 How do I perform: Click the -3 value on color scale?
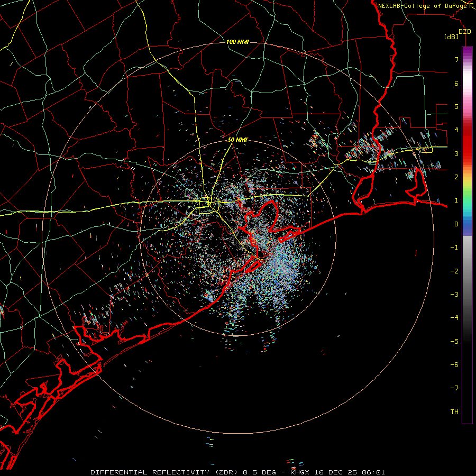(454, 295)
